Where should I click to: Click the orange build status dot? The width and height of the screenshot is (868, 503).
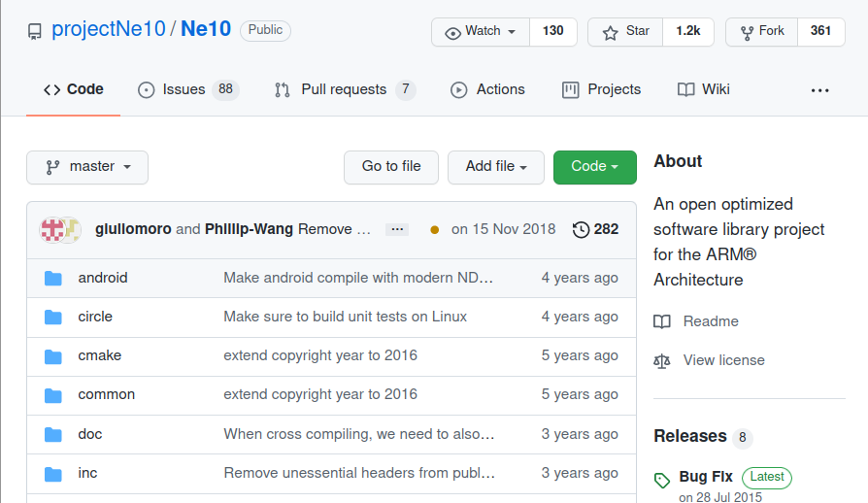click(435, 229)
